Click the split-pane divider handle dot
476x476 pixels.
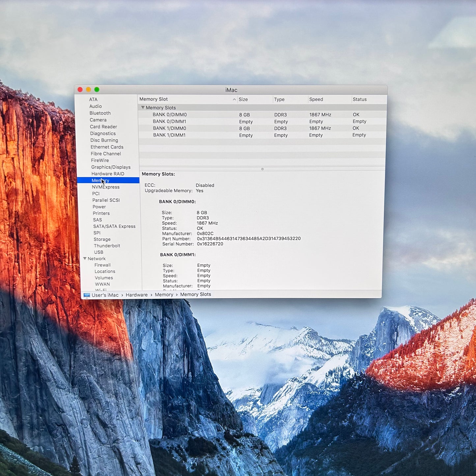click(x=263, y=169)
